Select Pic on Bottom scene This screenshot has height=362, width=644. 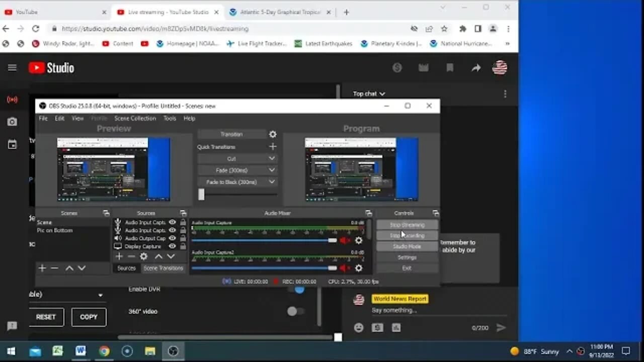pos(54,230)
